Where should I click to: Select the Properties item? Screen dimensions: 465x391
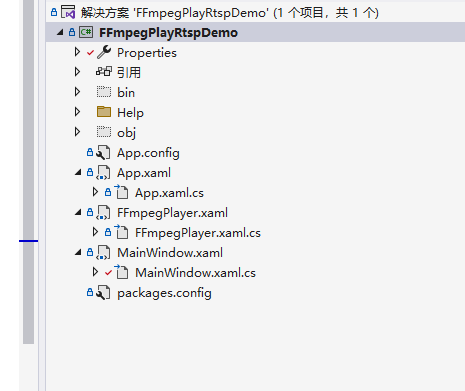click(147, 53)
